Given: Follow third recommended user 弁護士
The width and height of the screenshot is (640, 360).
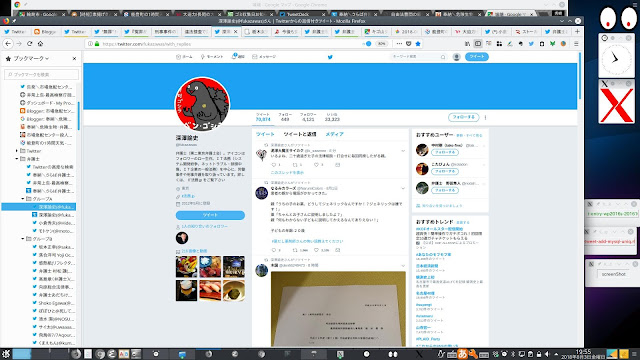Looking at the screenshot, I should (x=444, y=191).
